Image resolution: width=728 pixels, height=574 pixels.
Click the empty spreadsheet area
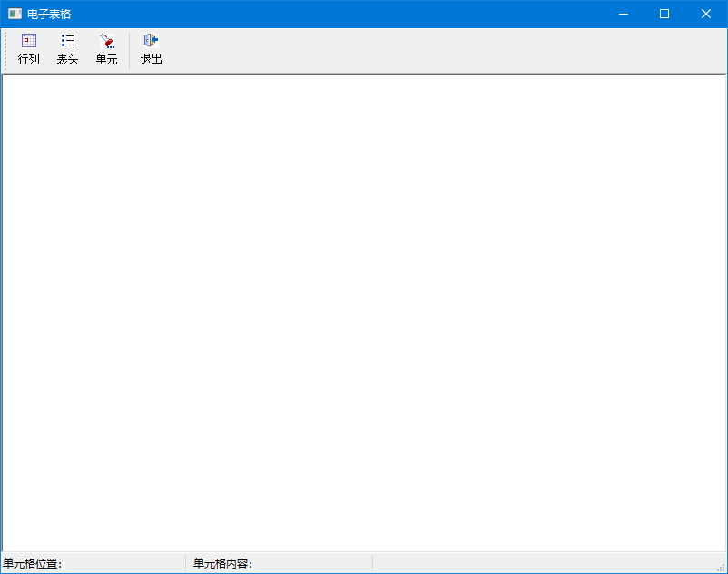[364, 313]
